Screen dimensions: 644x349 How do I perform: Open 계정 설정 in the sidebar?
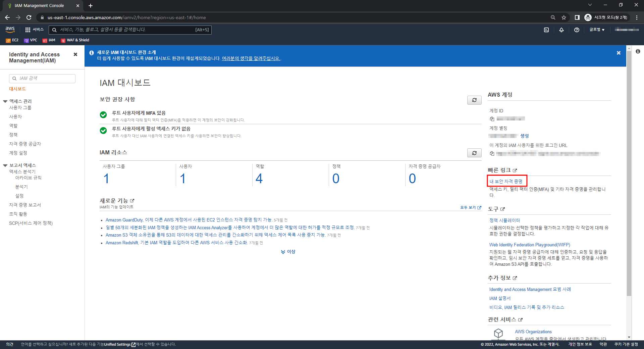18,153
